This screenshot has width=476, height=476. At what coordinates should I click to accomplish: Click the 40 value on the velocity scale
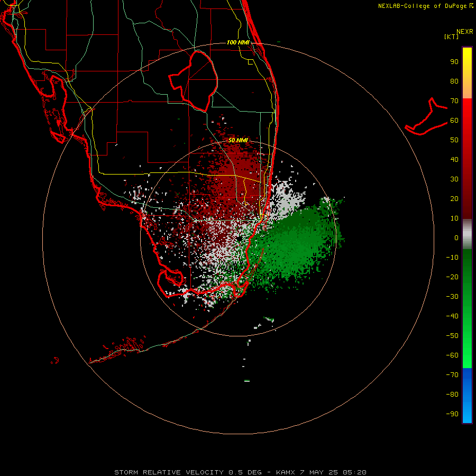[x=454, y=159]
